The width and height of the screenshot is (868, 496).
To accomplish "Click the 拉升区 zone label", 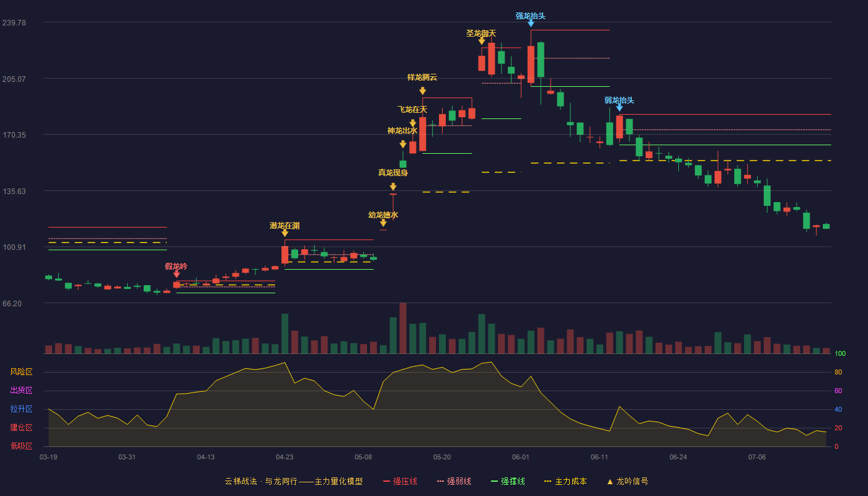I will point(21,409).
